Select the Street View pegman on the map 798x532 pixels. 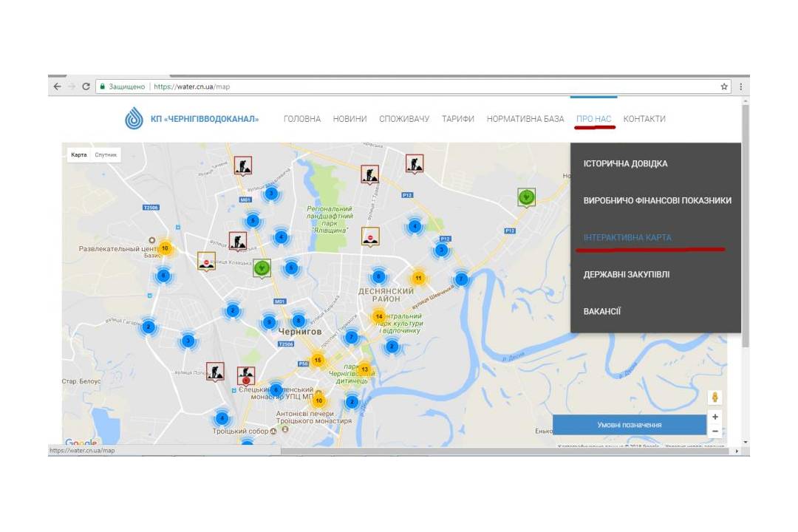[x=715, y=397]
